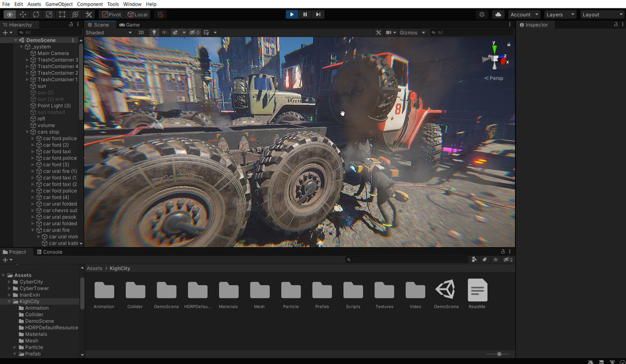Expand TrashContainer 3 in Hierarchy
This screenshot has height=364, width=626.
[28, 60]
